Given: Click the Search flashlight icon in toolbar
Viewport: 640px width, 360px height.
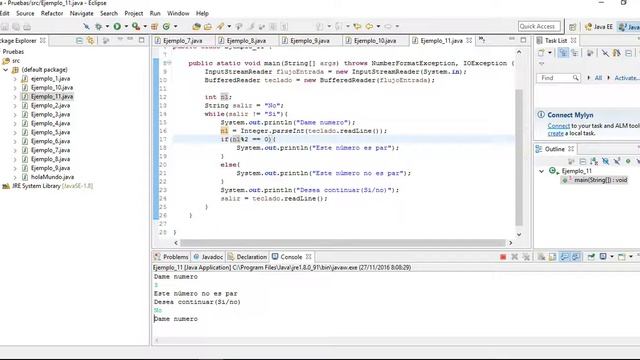Looking at the screenshot, I should click(220, 27).
